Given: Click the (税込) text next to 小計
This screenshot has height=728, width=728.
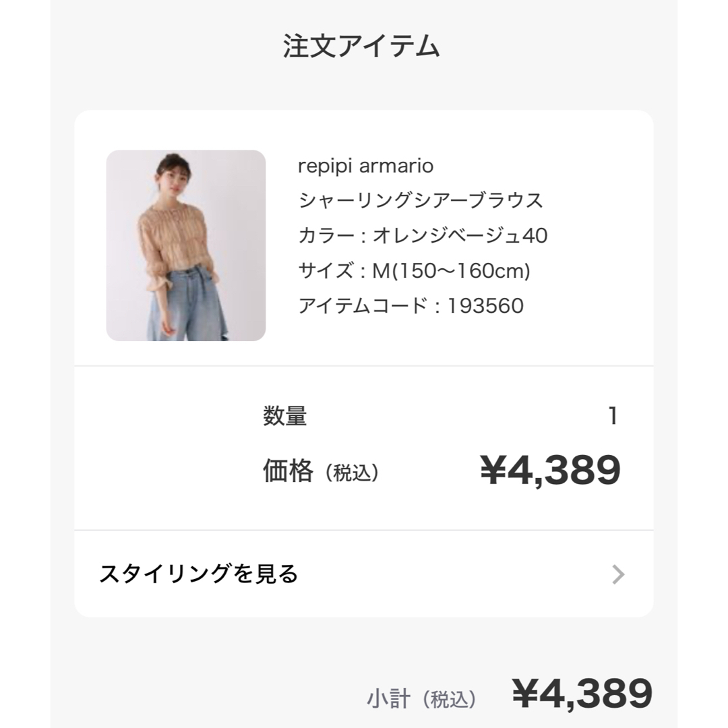Looking at the screenshot, I should click(448, 699).
